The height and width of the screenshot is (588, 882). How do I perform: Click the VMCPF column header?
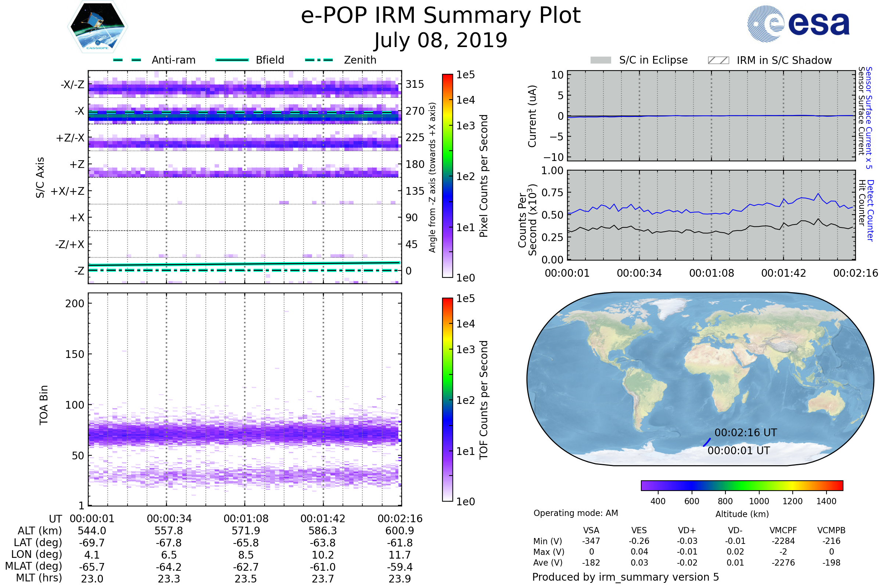click(783, 530)
